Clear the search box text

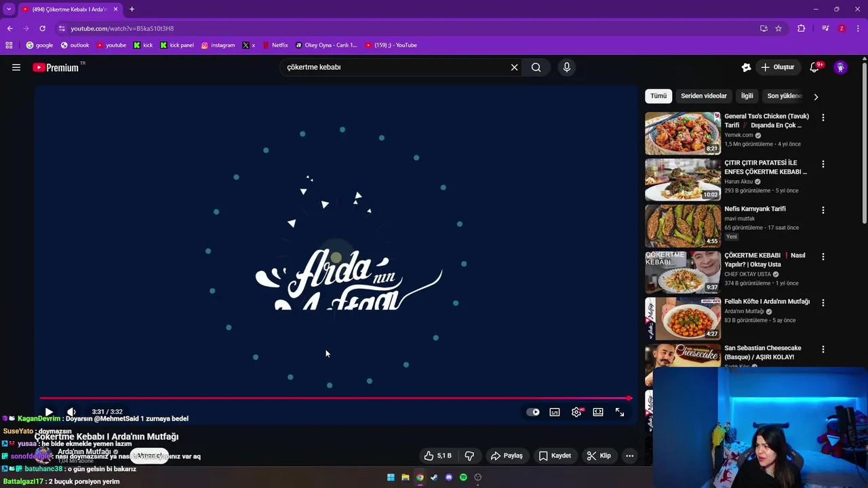click(514, 67)
